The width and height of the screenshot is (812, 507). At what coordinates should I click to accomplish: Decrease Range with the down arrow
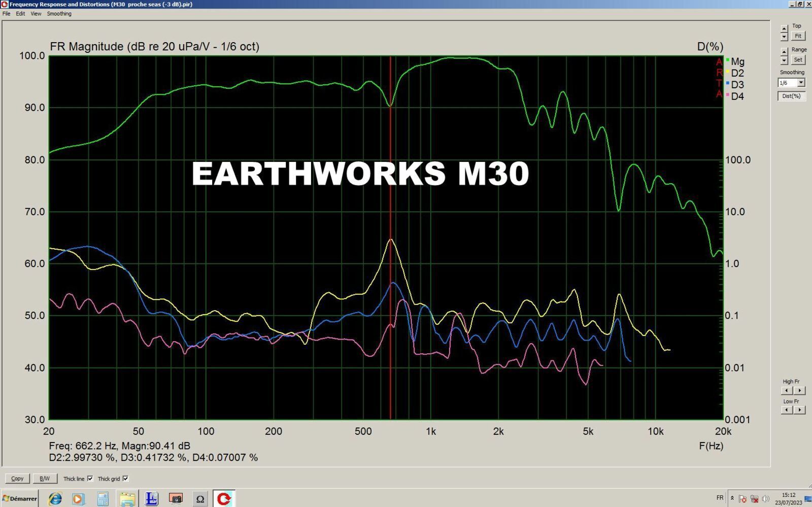(784, 60)
